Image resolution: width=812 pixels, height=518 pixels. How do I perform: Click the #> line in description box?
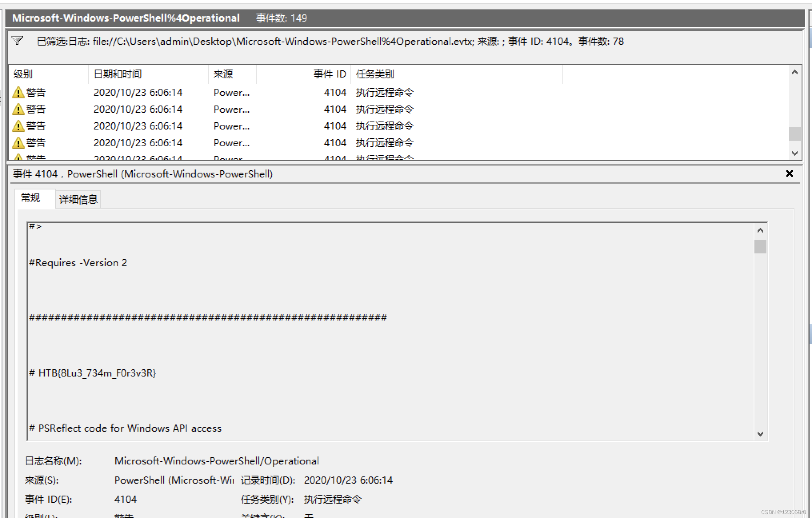[35, 226]
